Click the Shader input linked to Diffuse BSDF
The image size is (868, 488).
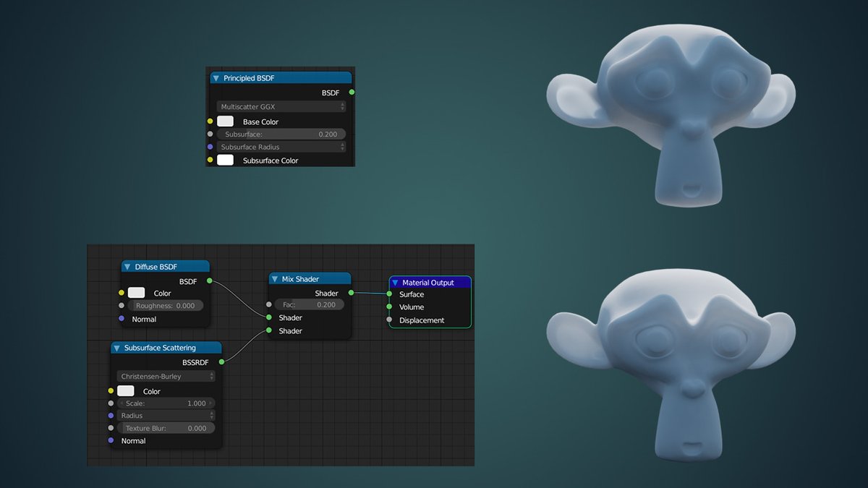pos(269,317)
